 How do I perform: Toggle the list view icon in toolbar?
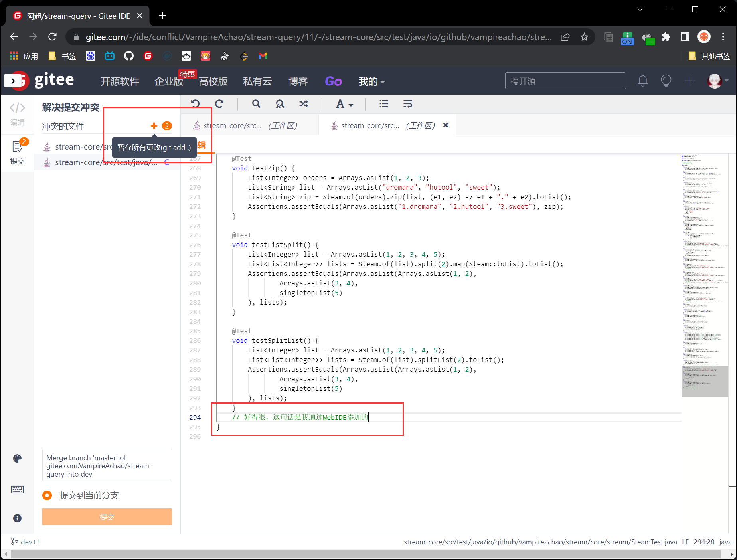[383, 104]
